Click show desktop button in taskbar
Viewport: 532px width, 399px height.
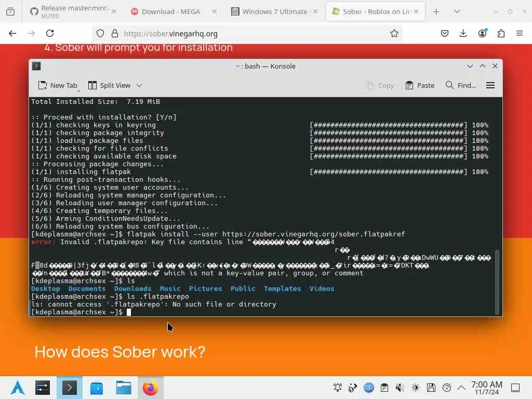pyautogui.click(x=515, y=388)
